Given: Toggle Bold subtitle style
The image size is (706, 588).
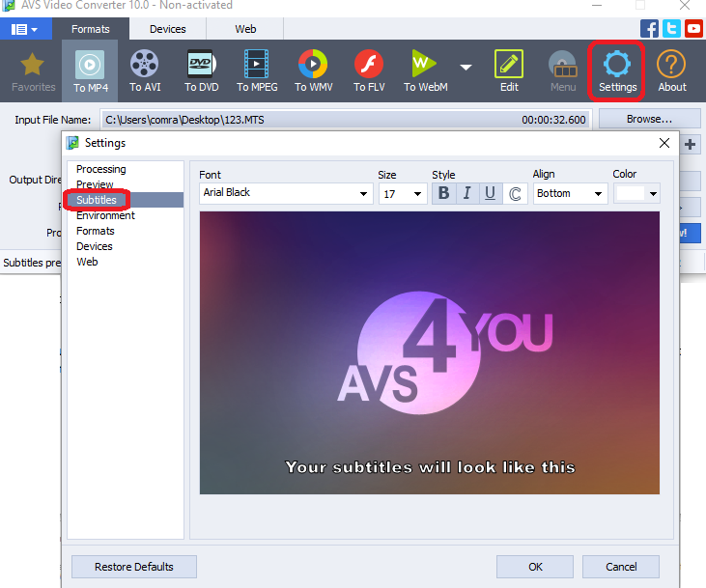Looking at the screenshot, I should [443, 193].
